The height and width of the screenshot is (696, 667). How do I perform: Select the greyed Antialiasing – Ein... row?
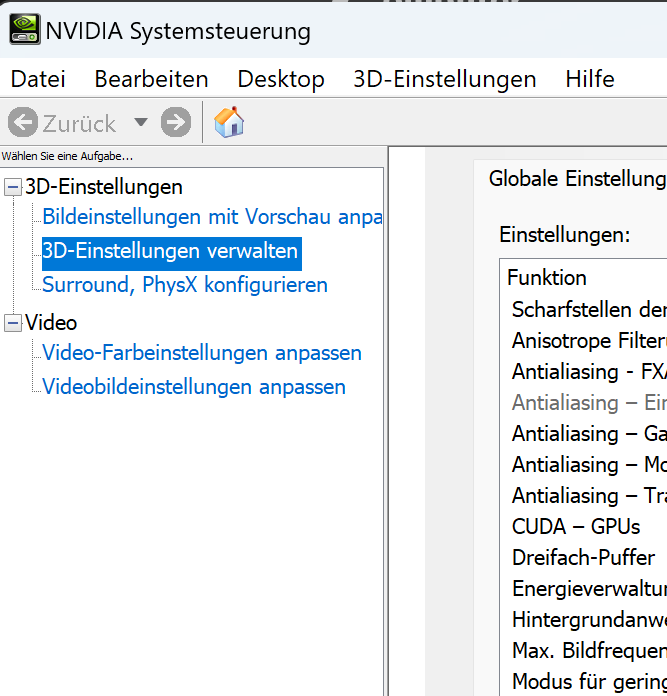[588, 403]
